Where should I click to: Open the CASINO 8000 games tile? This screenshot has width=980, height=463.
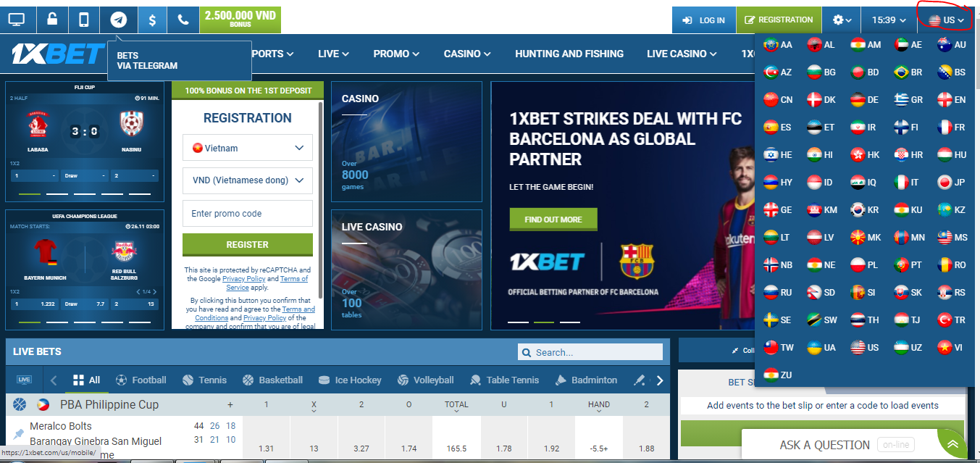pyautogui.click(x=406, y=141)
